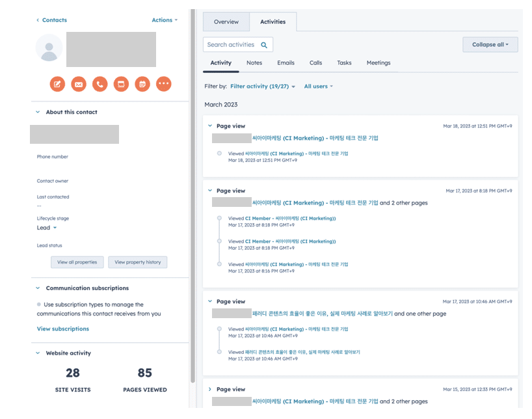
Task: Click the View all properties button
Action: (x=77, y=262)
